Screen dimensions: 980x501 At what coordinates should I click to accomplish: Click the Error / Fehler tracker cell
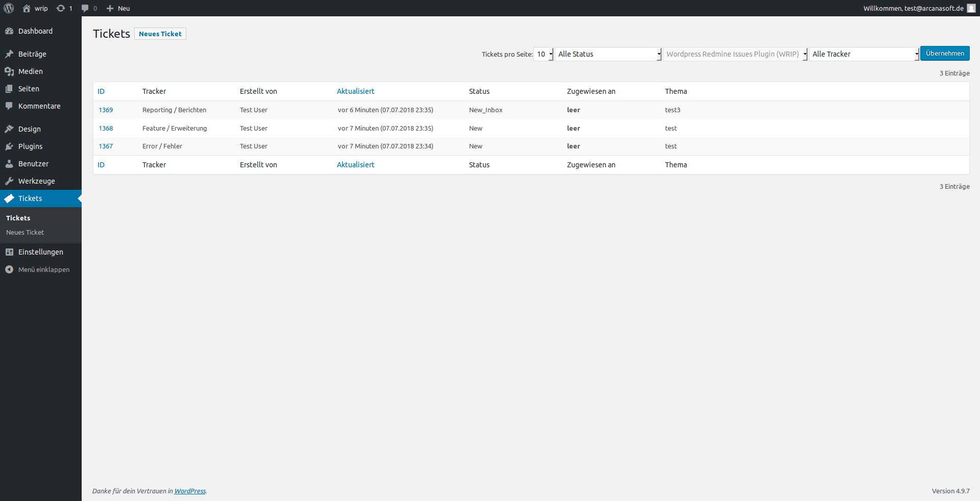162,146
